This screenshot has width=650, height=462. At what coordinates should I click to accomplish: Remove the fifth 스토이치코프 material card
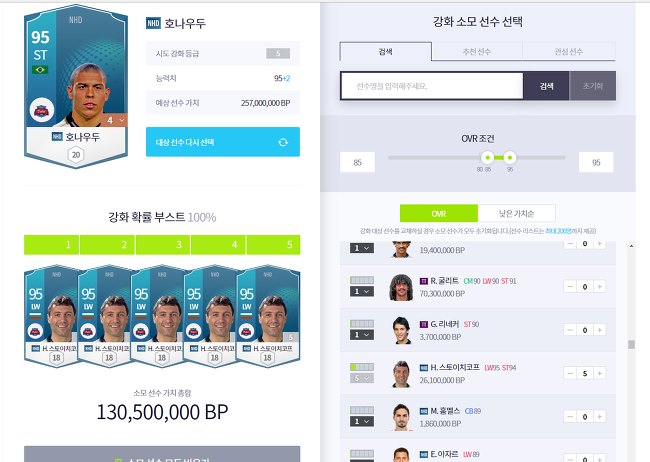[x=268, y=316]
